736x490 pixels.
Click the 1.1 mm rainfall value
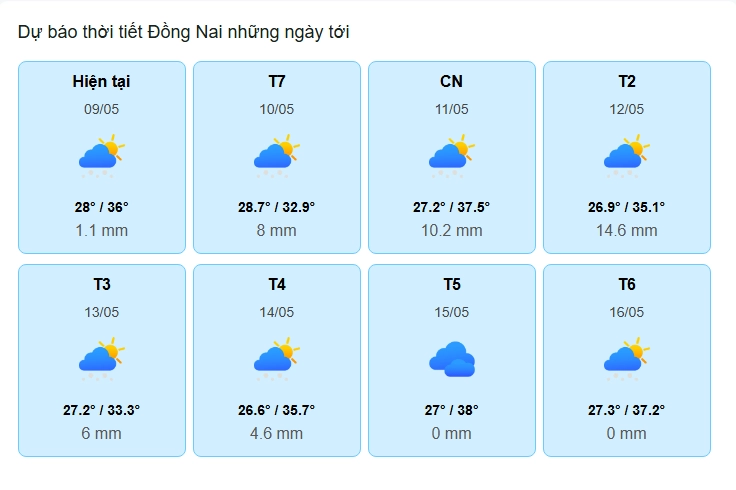(x=101, y=230)
